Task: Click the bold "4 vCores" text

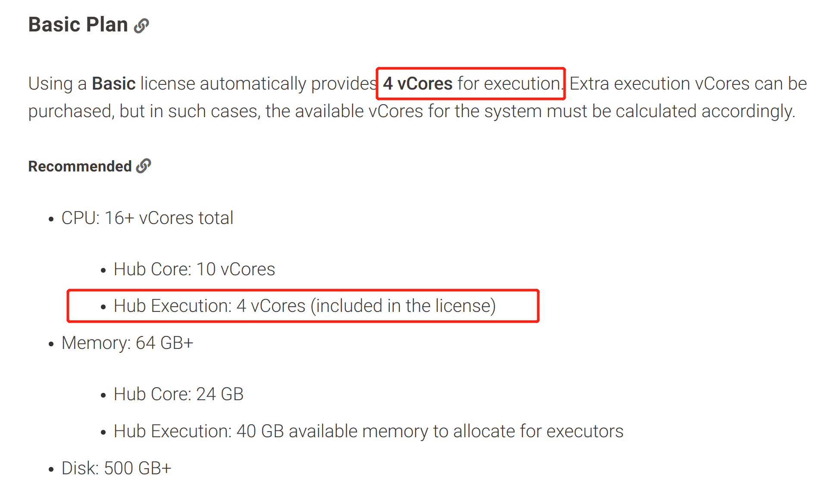Action: point(417,84)
